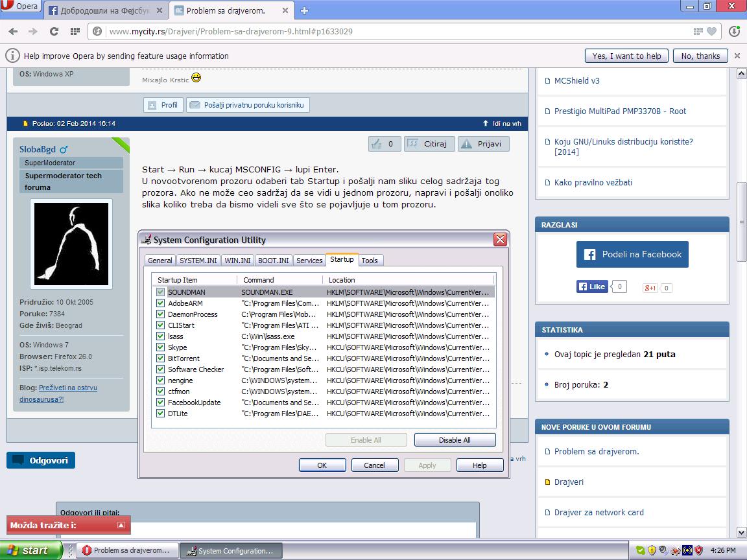Click red shield tray icon
This screenshot has width=747, height=560.
[699, 550]
